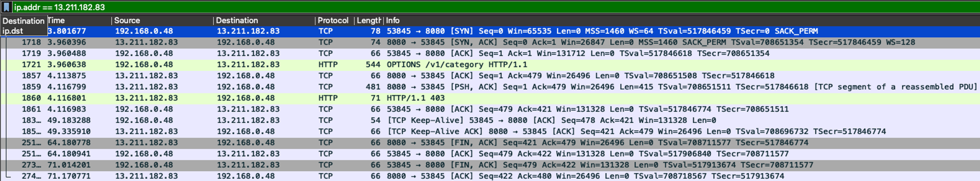Viewport: 980px width, 181px height.
Task: Select packet 1718 with SYN, ACK flags
Action: (490, 43)
